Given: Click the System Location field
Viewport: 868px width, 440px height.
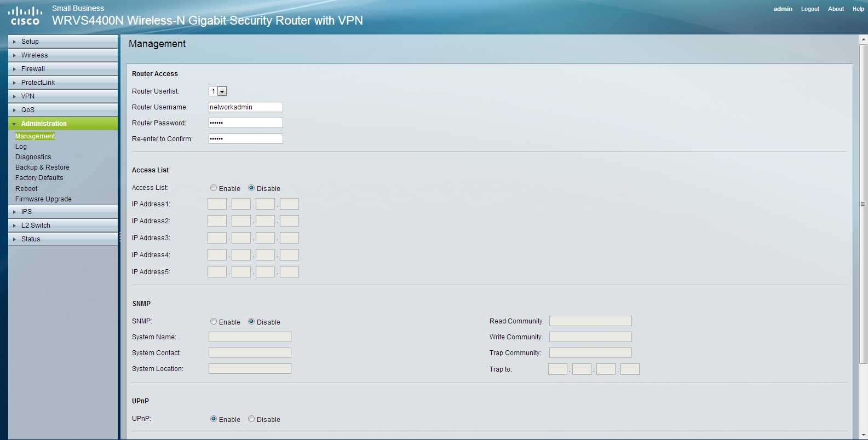Looking at the screenshot, I should point(250,369).
